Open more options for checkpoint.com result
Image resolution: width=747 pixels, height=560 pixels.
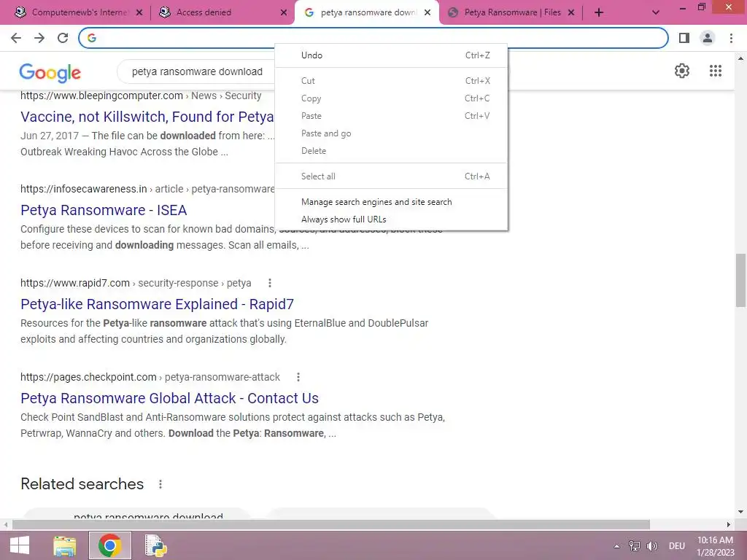(x=298, y=377)
